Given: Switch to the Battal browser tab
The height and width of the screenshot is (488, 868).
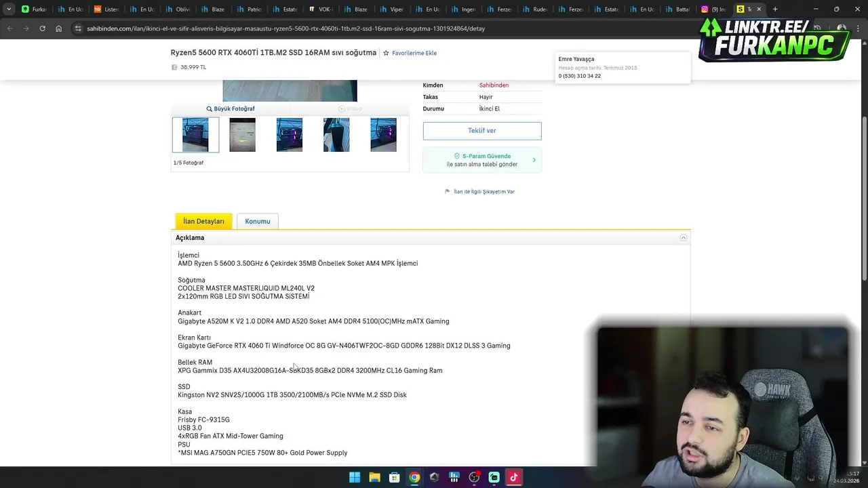Looking at the screenshot, I should (x=678, y=9).
